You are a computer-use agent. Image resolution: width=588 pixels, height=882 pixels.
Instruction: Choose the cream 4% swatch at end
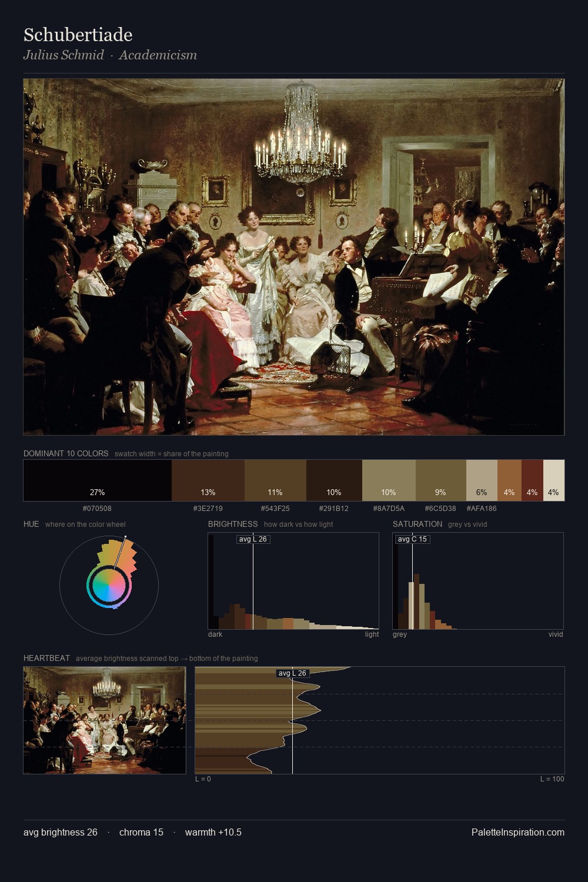coord(554,480)
